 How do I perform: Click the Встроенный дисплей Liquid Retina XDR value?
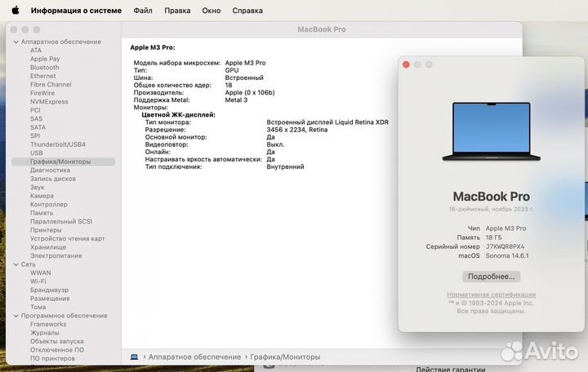(327, 122)
